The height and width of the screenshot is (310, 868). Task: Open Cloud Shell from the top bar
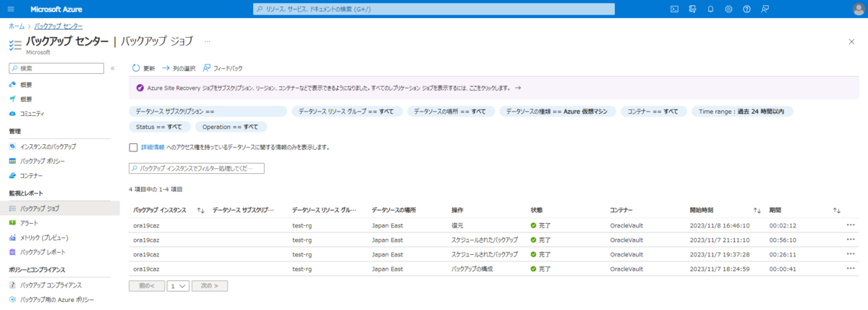(675, 9)
